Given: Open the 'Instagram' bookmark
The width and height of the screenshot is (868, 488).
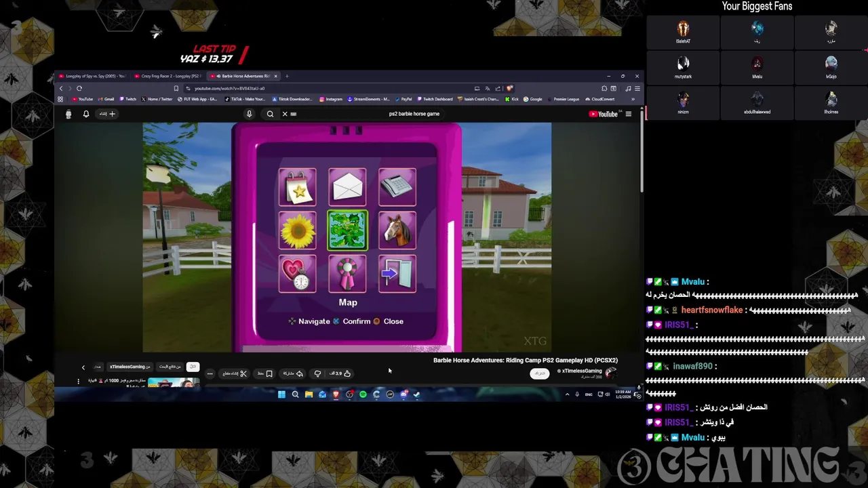Looking at the screenshot, I should click(331, 99).
